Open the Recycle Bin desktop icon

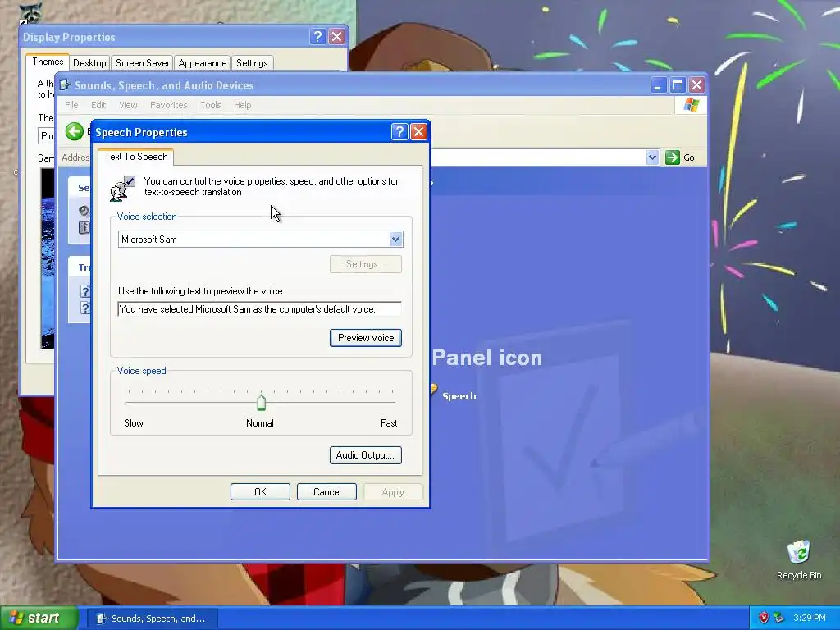(x=799, y=559)
